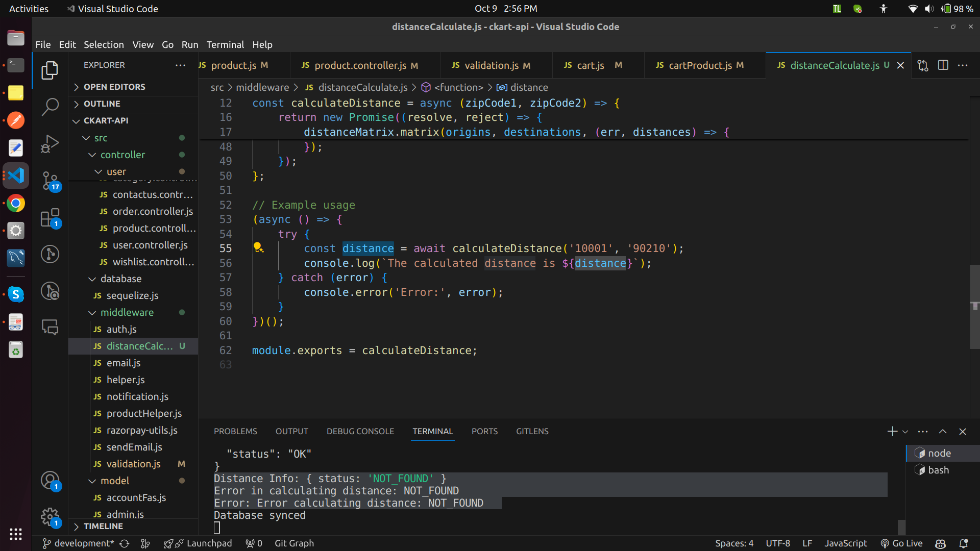Open the Extensions view
The image size is (980, 551).
click(x=50, y=218)
